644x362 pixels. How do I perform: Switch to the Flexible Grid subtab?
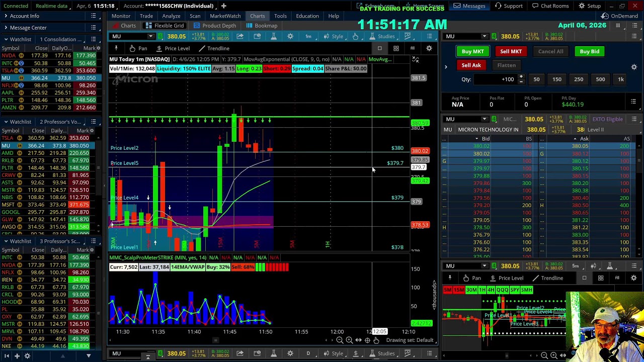(165, 26)
